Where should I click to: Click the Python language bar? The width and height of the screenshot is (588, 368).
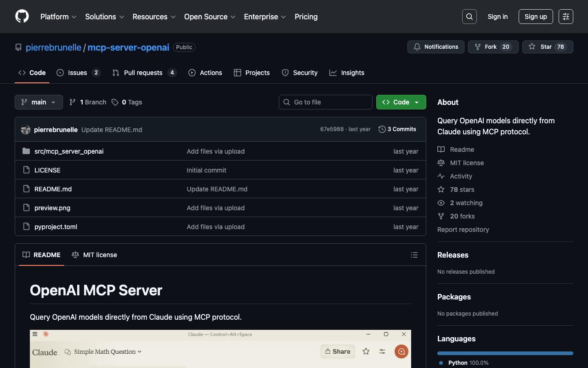pyautogui.click(x=505, y=353)
